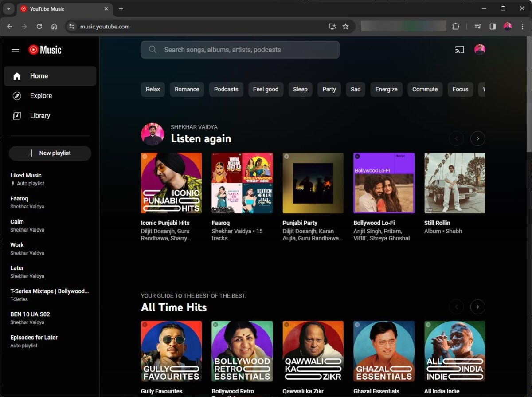Create a New playlist
Image resolution: width=532 pixels, height=397 pixels.
pyautogui.click(x=50, y=153)
